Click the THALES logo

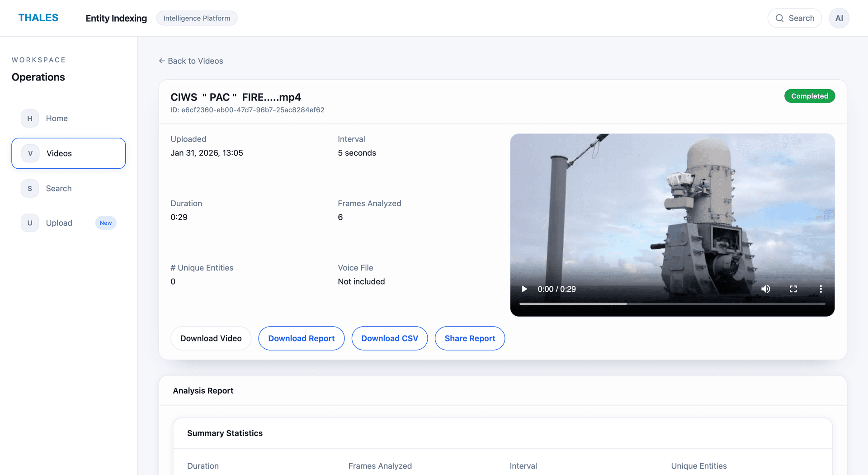(x=38, y=18)
